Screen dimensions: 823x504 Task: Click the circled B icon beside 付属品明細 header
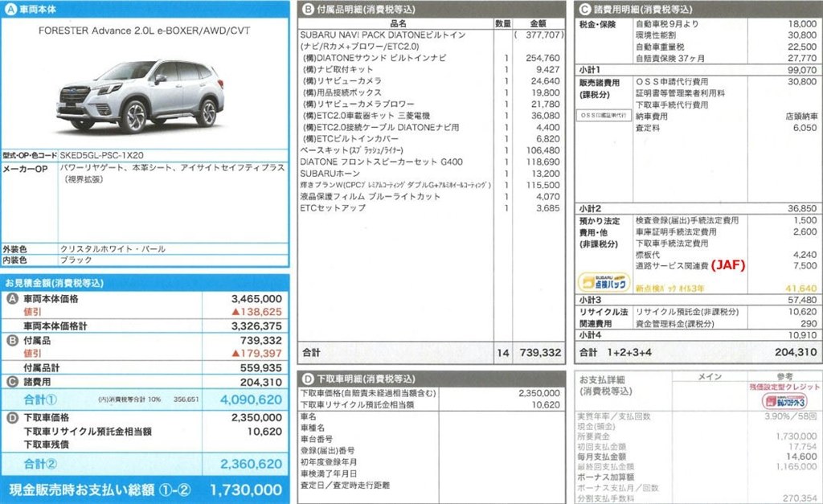[308, 9]
